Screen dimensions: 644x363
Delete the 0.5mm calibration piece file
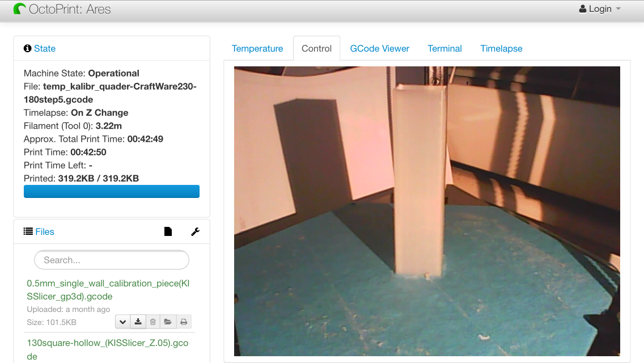[x=152, y=322]
